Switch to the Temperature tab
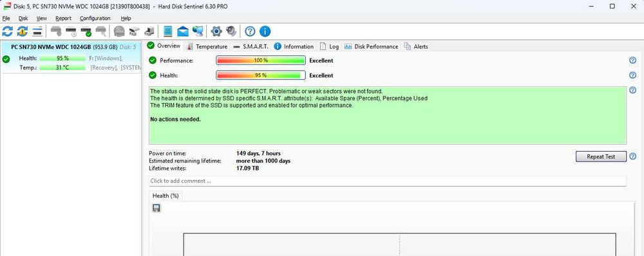 (207, 46)
